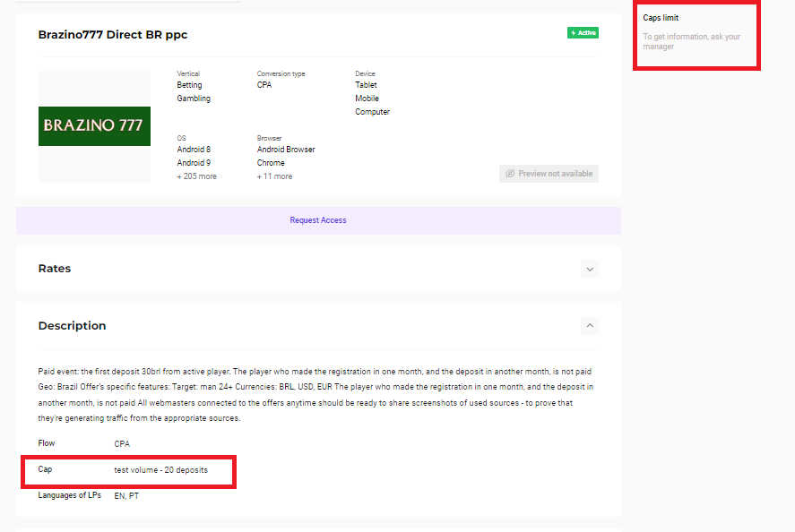Collapse the Description section chevron
The image size is (795, 532).
click(589, 326)
